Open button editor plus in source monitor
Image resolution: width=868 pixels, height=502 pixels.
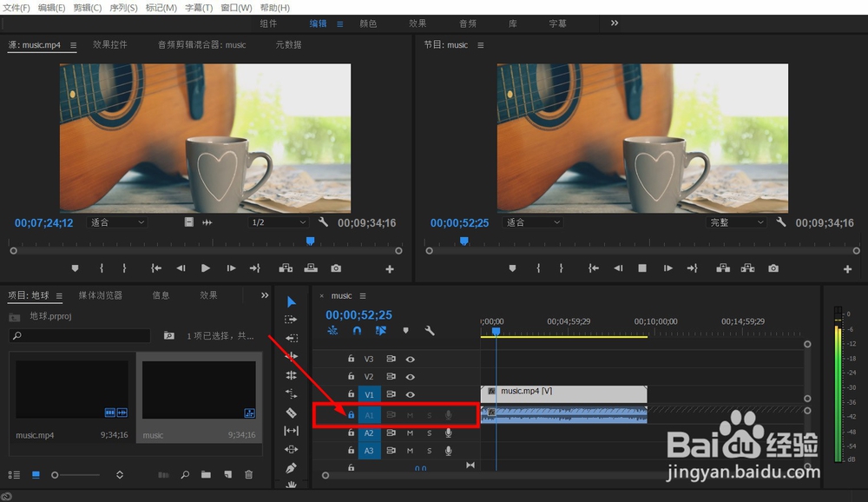[390, 268]
